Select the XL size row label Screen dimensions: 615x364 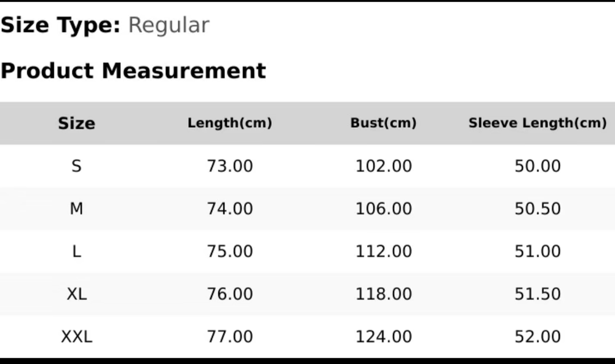click(x=76, y=294)
